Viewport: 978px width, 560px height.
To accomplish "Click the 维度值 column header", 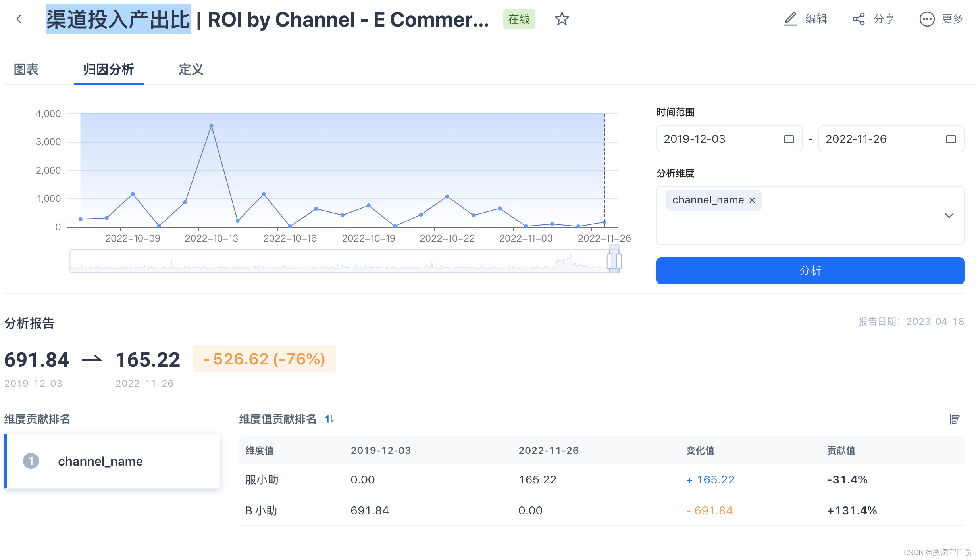I will pos(260,450).
